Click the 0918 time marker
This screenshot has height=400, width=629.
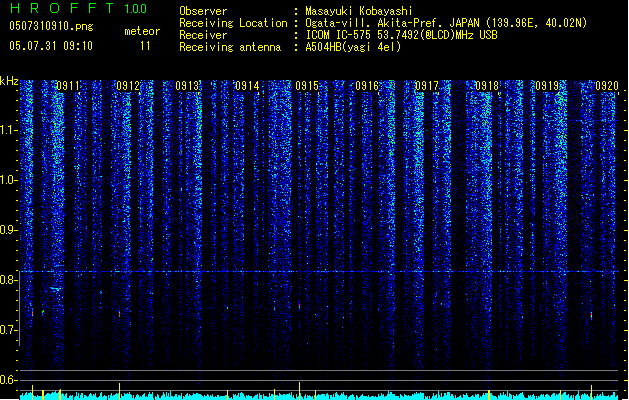click(487, 85)
